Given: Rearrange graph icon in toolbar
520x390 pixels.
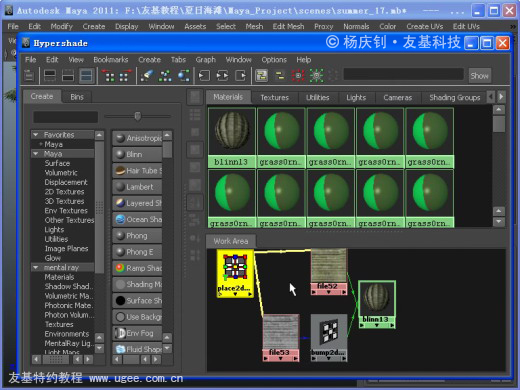Looking at the screenshot, I should pos(165,76).
